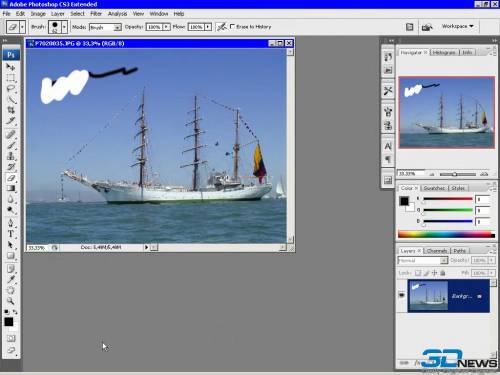Viewport: 500px width, 375px height.
Task: Open the layer Opacity arrow
Action: [491, 260]
